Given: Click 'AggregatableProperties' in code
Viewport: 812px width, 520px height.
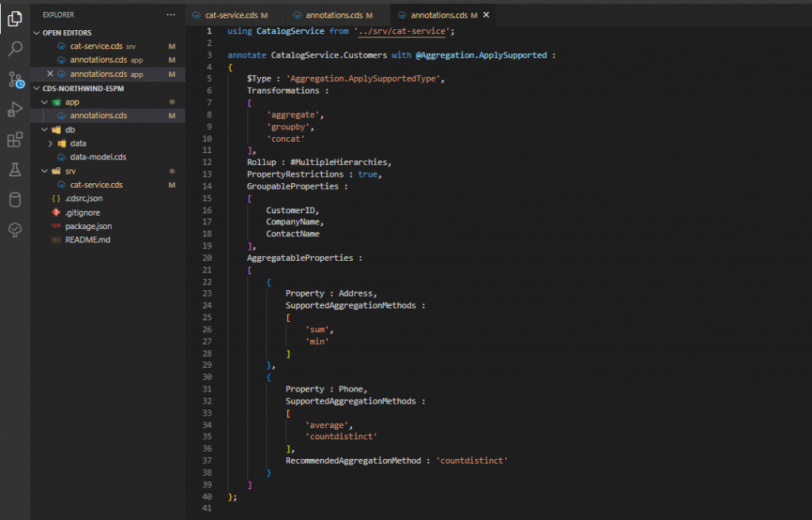Looking at the screenshot, I should point(300,258).
